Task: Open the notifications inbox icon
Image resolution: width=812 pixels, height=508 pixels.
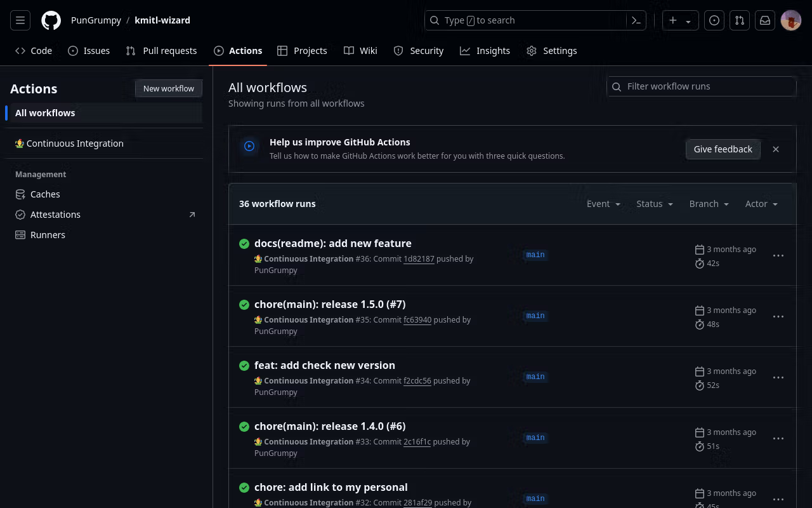Action: point(765,20)
